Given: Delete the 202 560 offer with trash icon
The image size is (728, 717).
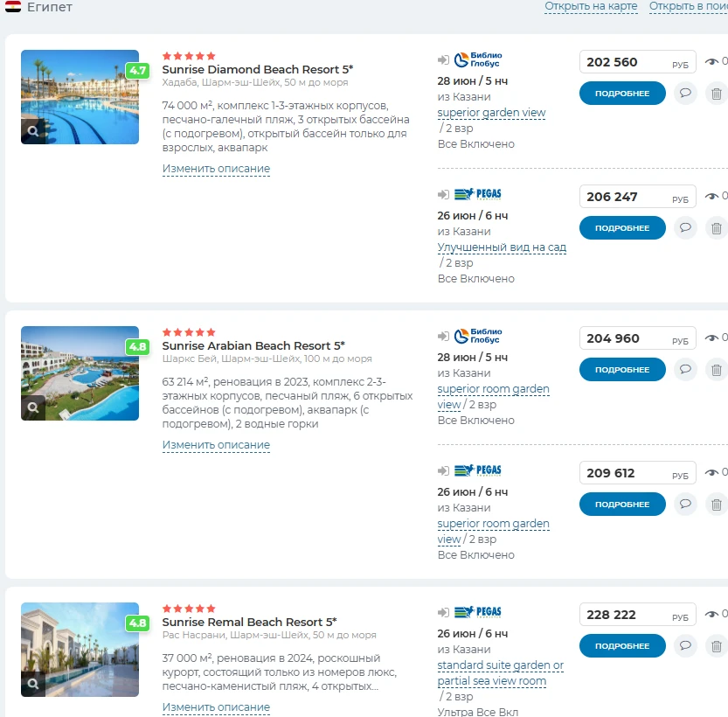Looking at the screenshot, I should click(717, 94).
